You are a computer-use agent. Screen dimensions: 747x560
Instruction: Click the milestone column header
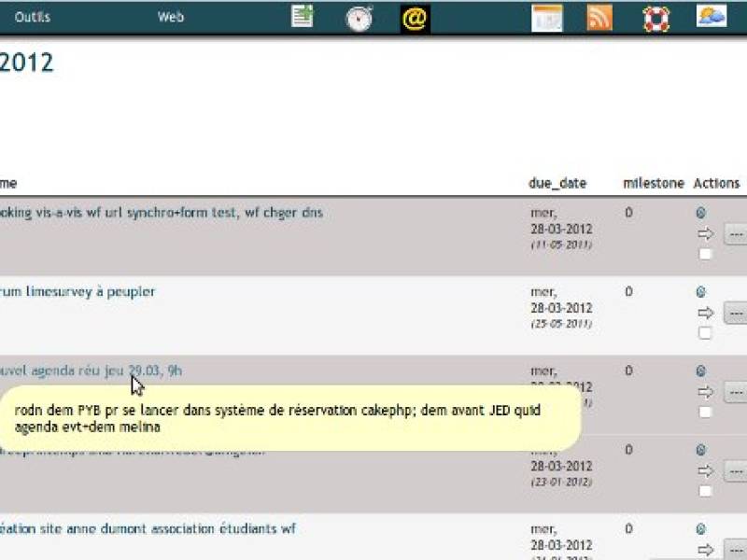[x=654, y=183]
